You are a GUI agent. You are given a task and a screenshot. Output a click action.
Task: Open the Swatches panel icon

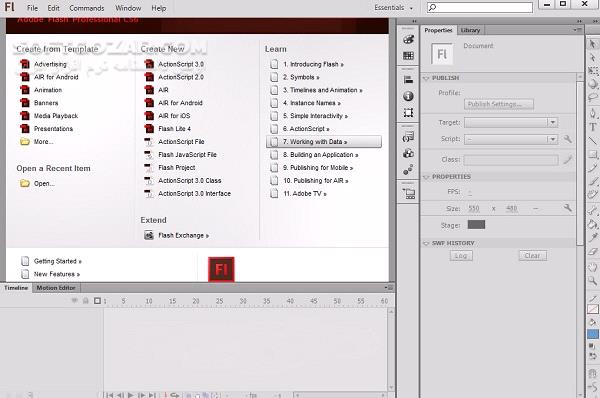tap(408, 56)
